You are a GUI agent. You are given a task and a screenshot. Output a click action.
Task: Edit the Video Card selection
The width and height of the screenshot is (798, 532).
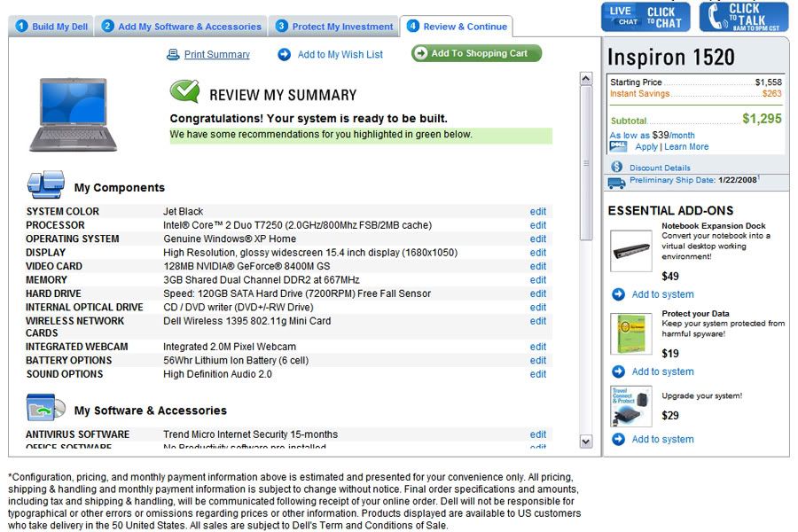[538, 266]
